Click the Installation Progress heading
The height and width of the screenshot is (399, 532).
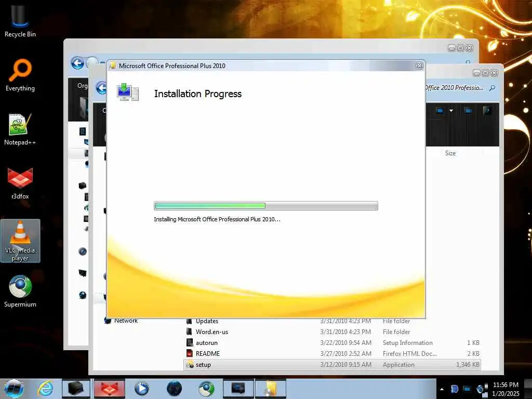pos(198,94)
